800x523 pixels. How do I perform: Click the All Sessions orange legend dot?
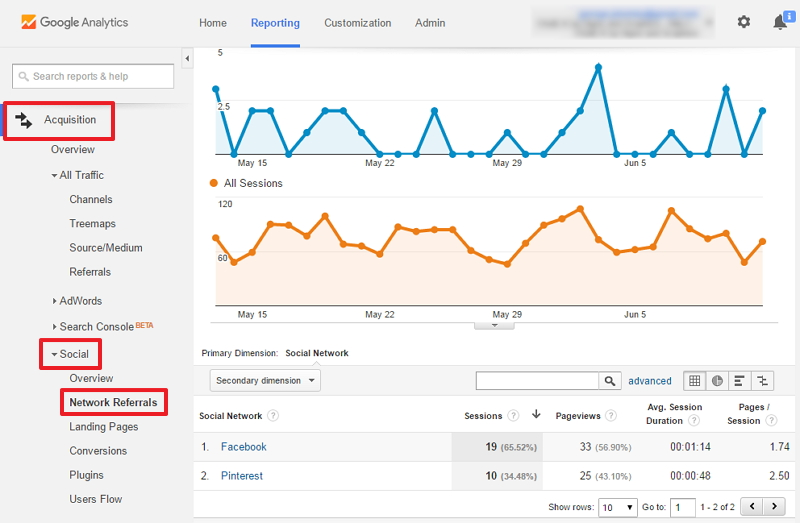214,183
